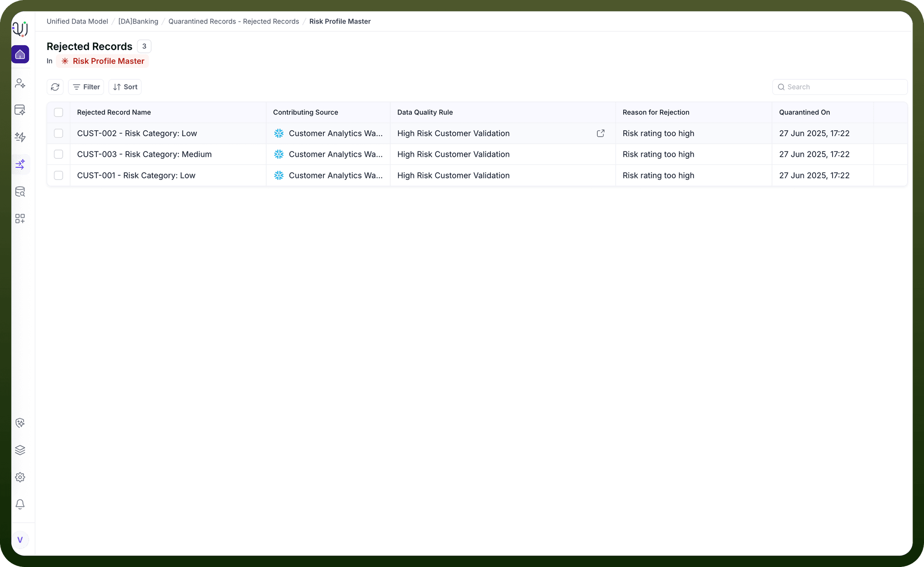Open the notifications bell icon
This screenshot has width=924, height=567.
click(x=20, y=504)
